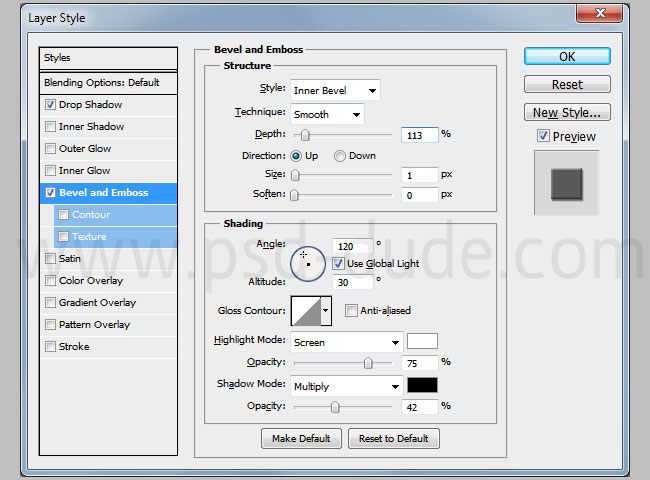Enable the Inner Shadow checkbox
Screen dimensions: 650x480
coord(50,126)
